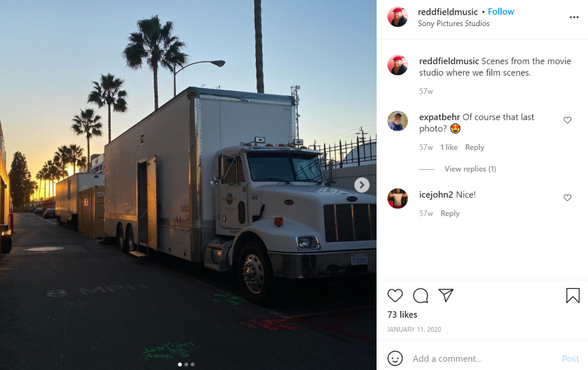Open emoji picker smiley icon
The width and height of the screenshot is (588, 370).
tap(395, 359)
